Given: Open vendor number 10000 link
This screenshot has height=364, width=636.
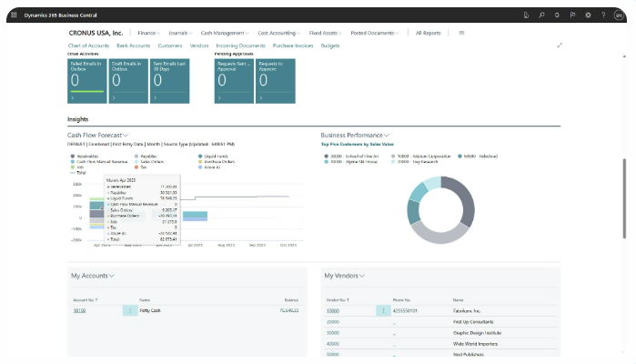Looking at the screenshot, I should 333,311.
